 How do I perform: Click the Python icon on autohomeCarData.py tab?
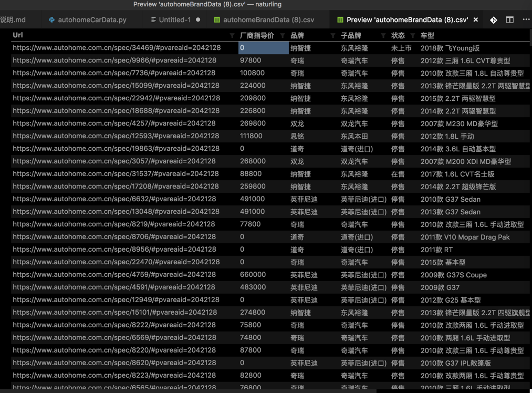(51, 20)
